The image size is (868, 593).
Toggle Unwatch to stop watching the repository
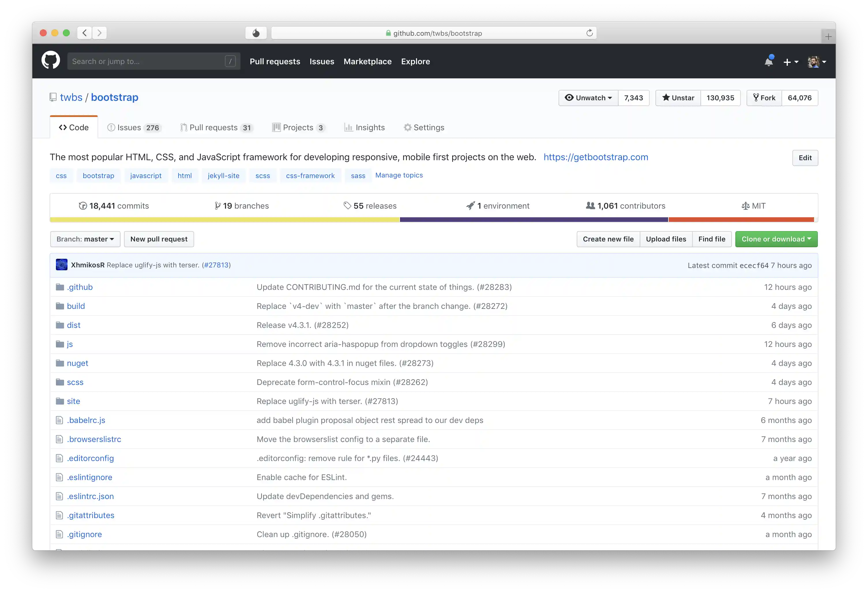pyautogui.click(x=588, y=98)
